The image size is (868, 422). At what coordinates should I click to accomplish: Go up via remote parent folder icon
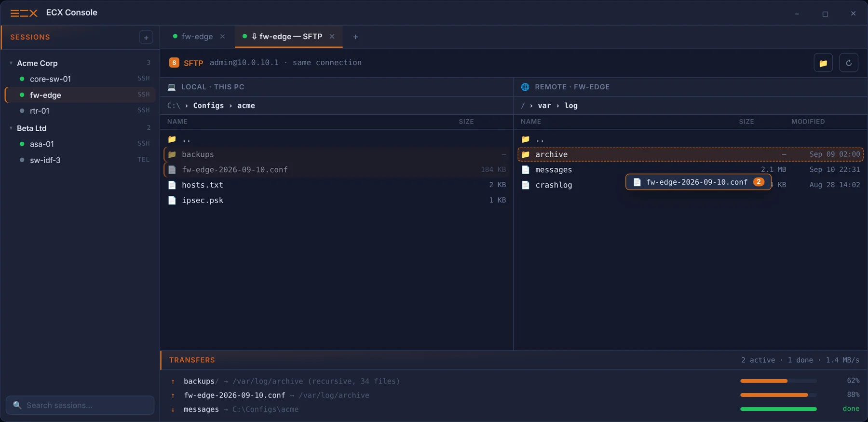pos(526,139)
